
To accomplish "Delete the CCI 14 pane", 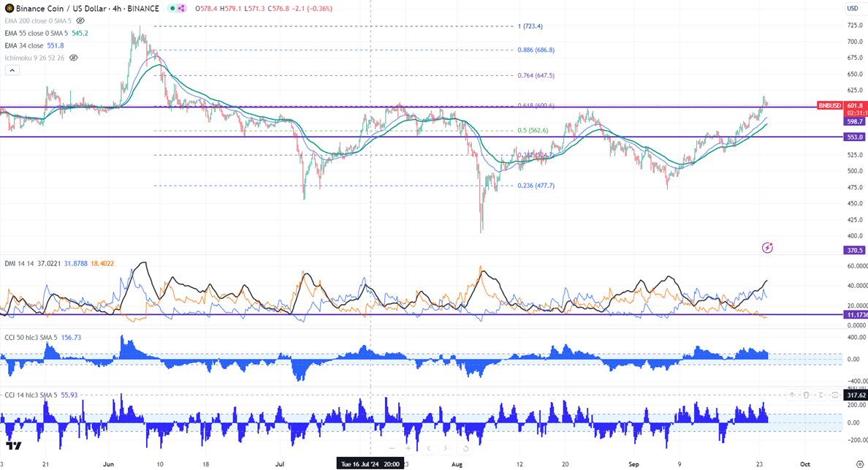I will (x=807, y=395).
